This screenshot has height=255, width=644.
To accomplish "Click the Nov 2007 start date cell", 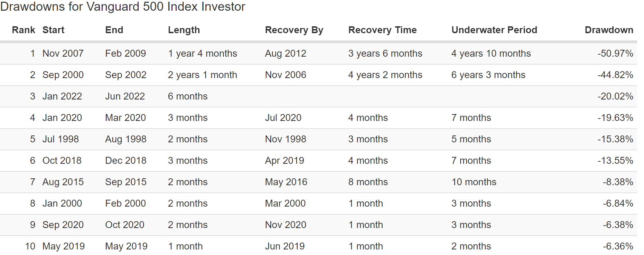I will [x=63, y=54].
